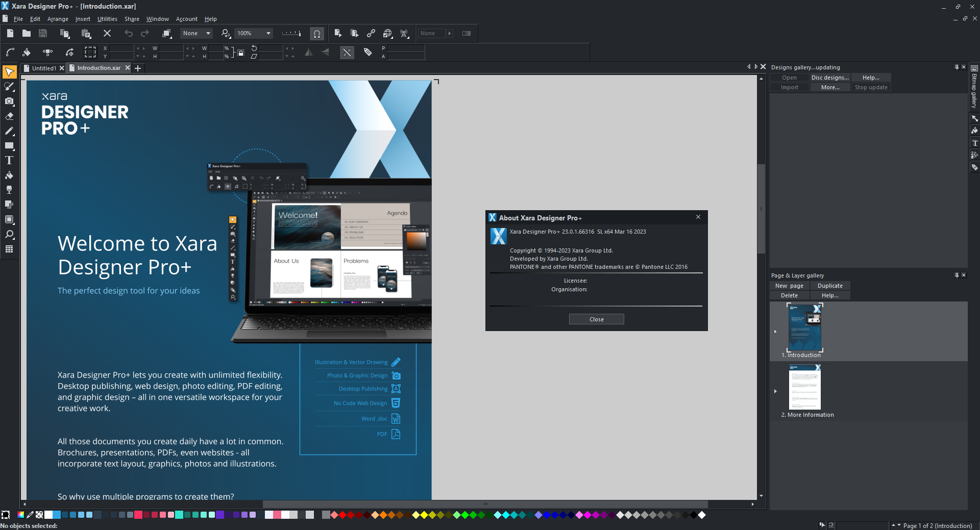Image resolution: width=980 pixels, height=530 pixels.
Task: Click the Copy icon in toolbar
Action: pyautogui.click(x=65, y=34)
